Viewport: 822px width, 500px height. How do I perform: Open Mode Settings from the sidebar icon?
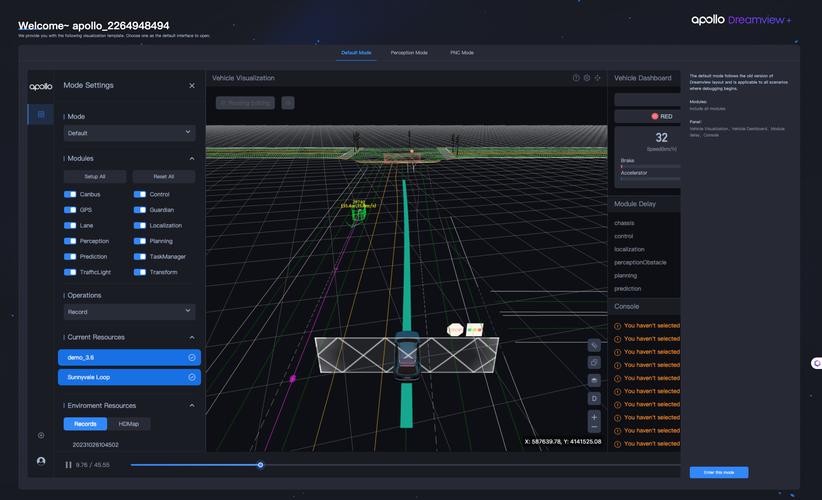coord(41,114)
